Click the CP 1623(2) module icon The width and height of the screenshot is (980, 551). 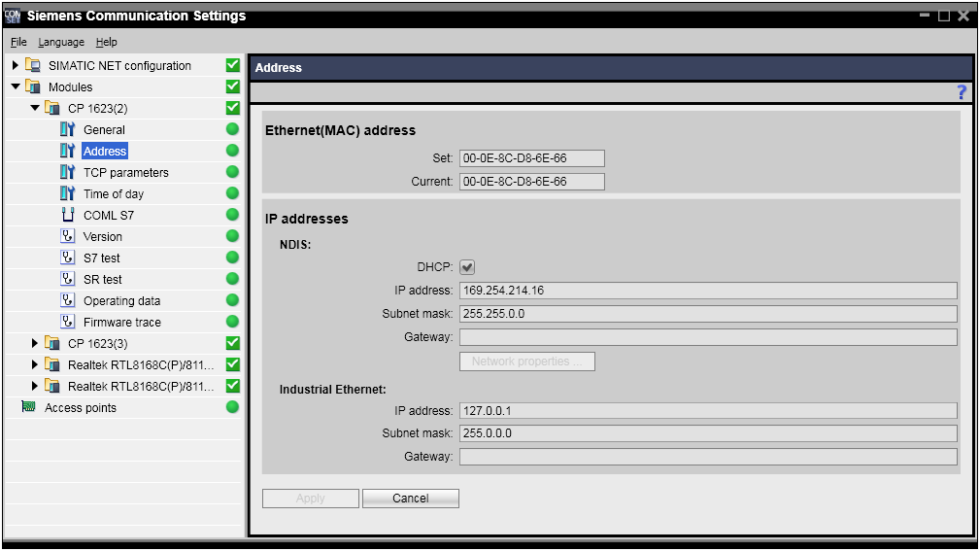(52, 108)
